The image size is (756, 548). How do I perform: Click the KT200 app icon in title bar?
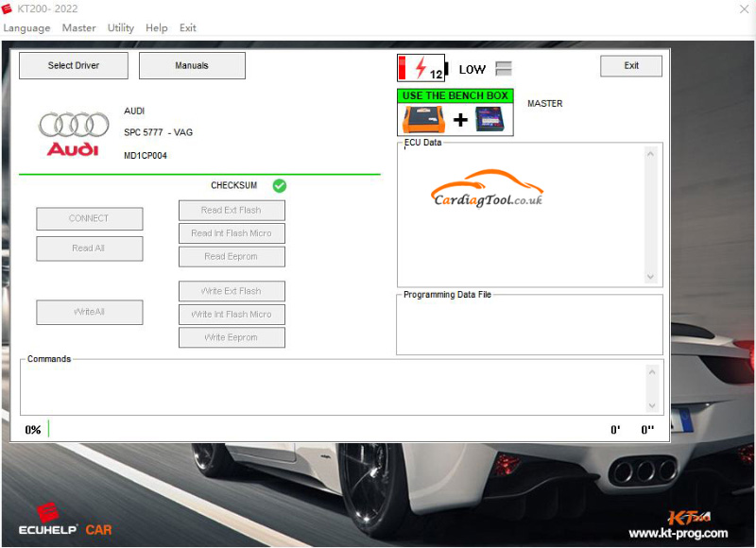tap(9, 9)
